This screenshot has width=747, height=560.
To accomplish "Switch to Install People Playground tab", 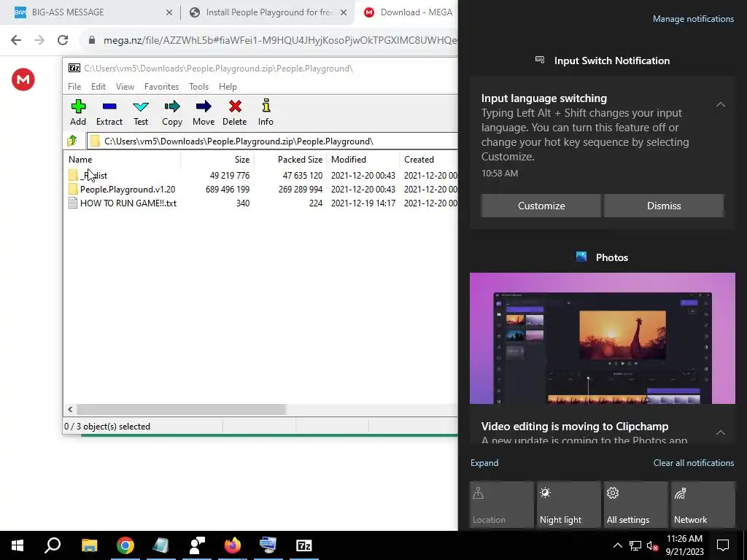I will [x=268, y=12].
